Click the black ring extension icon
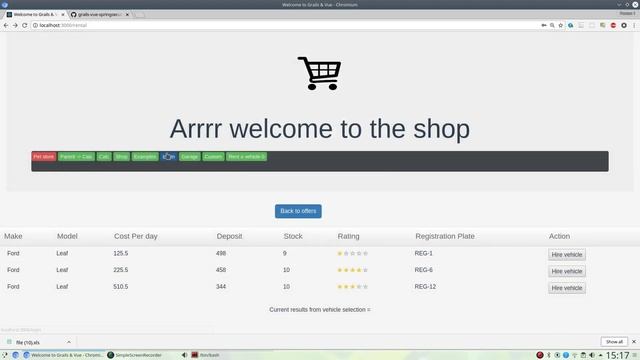This screenshot has width=640, height=360. (x=624, y=25)
